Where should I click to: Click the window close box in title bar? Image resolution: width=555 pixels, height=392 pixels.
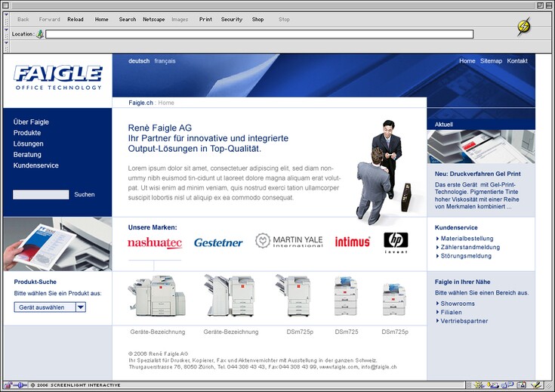pyautogui.click(x=5, y=5)
